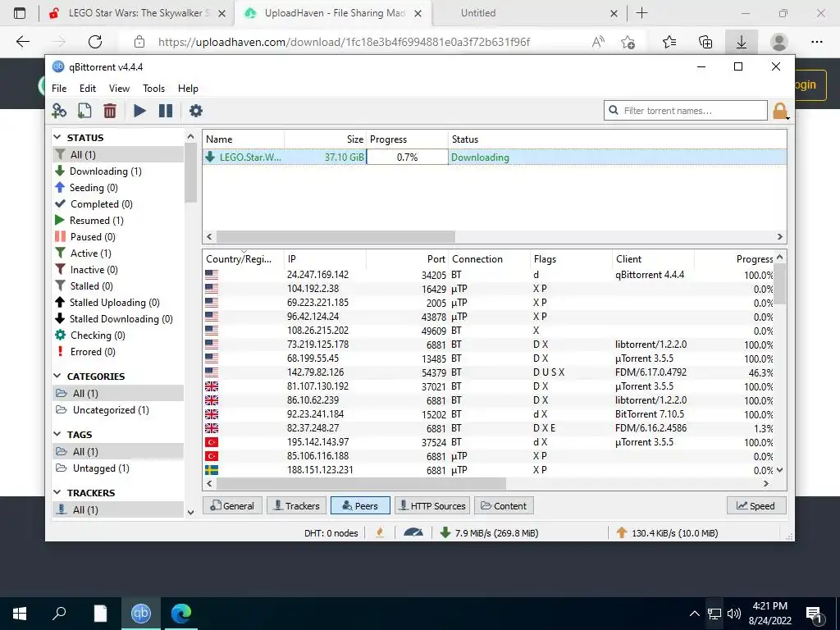Image resolution: width=840 pixels, height=630 pixels.
Task: Click the flame connection status icon
Action: (380, 532)
